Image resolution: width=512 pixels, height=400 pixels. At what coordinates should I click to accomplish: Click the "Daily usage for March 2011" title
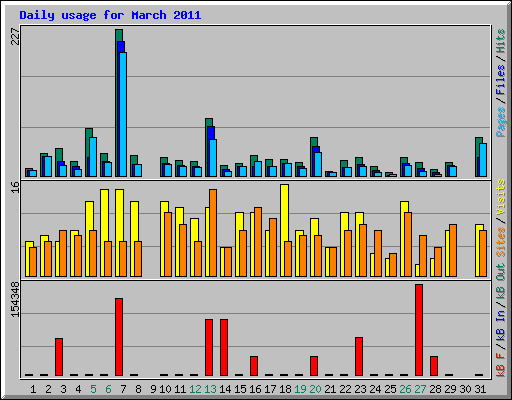click(110, 15)
